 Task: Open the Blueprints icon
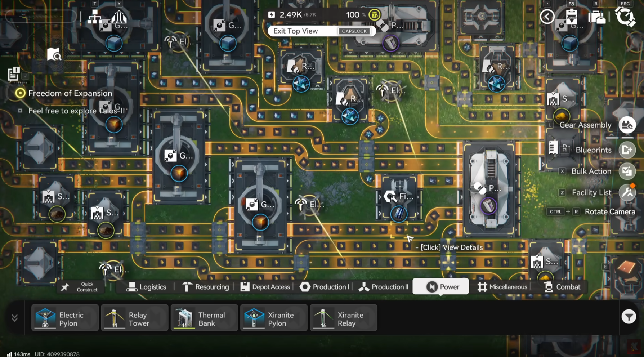[627, 150]
